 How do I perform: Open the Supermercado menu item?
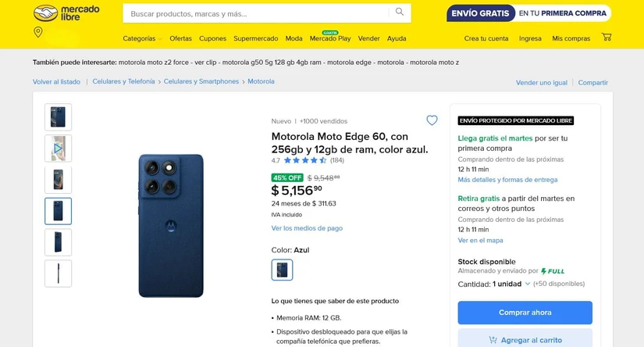(x=256, y=38)
